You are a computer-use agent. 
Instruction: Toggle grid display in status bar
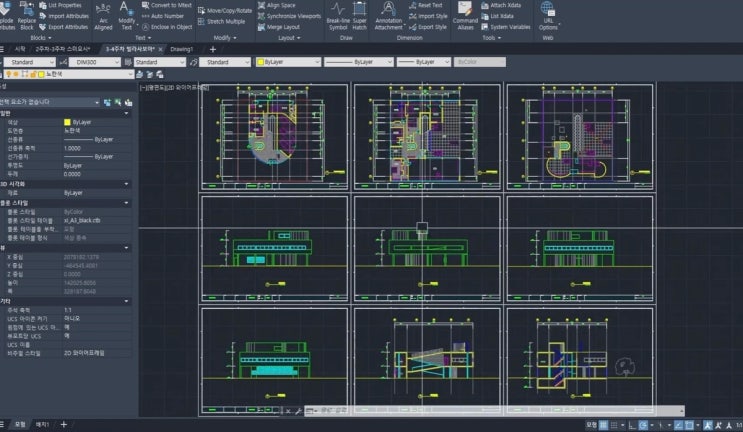coord(603,425)
